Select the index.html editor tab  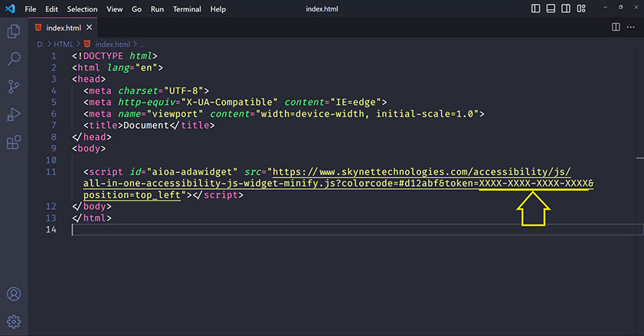pos(63,28)
